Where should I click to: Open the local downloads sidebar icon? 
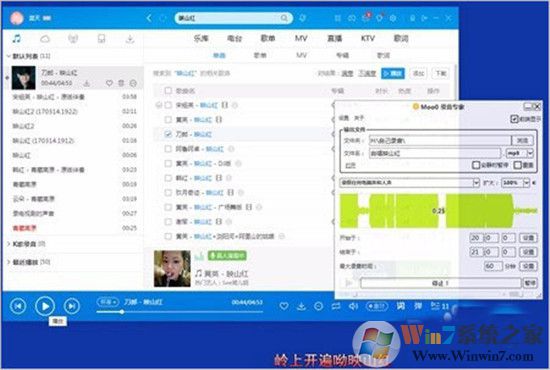point(130,39)
